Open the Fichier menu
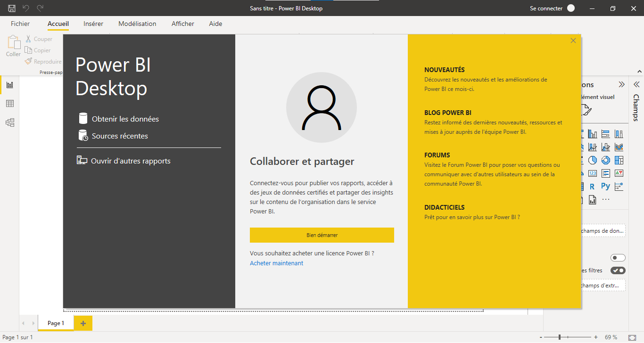Image resolution: width=644 pixels, height=343 pixels. [x=20, y=24]
